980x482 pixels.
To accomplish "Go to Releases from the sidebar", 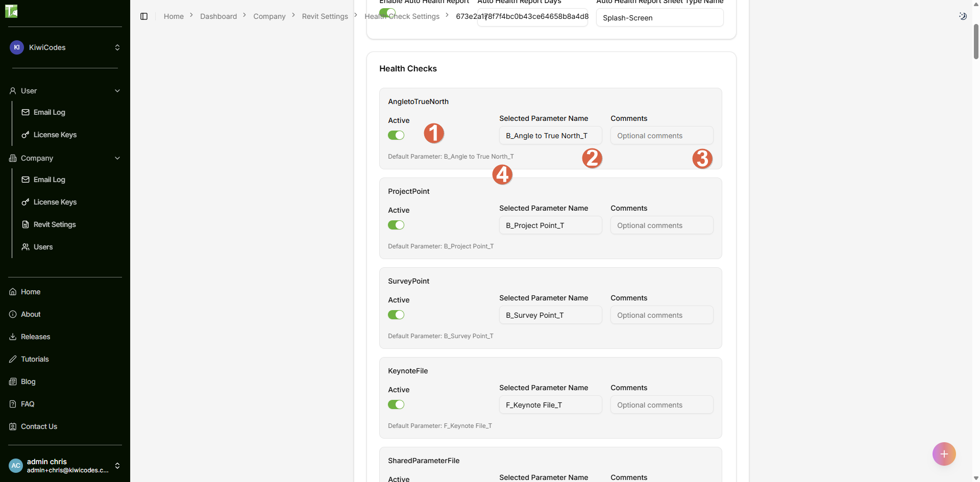I will [35, 337].
